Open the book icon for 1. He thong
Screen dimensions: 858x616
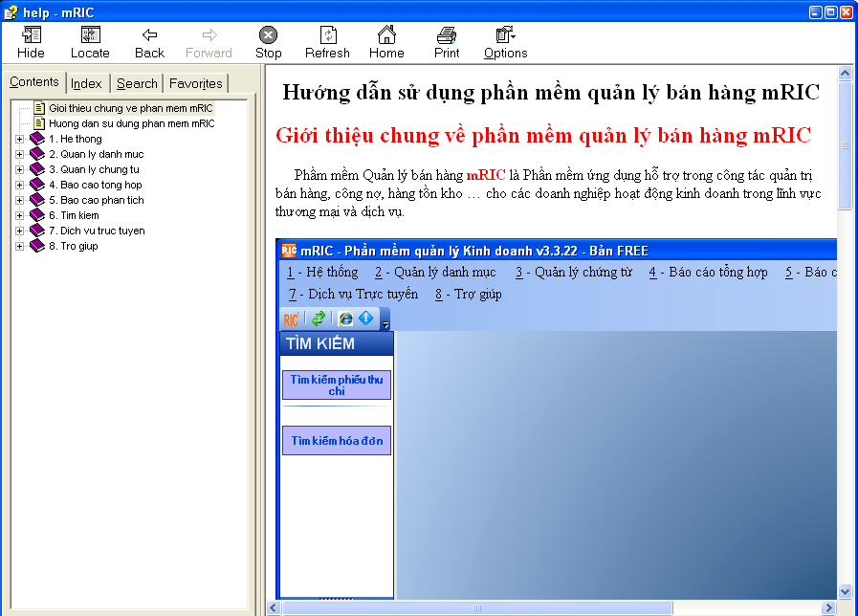point(37,139)
